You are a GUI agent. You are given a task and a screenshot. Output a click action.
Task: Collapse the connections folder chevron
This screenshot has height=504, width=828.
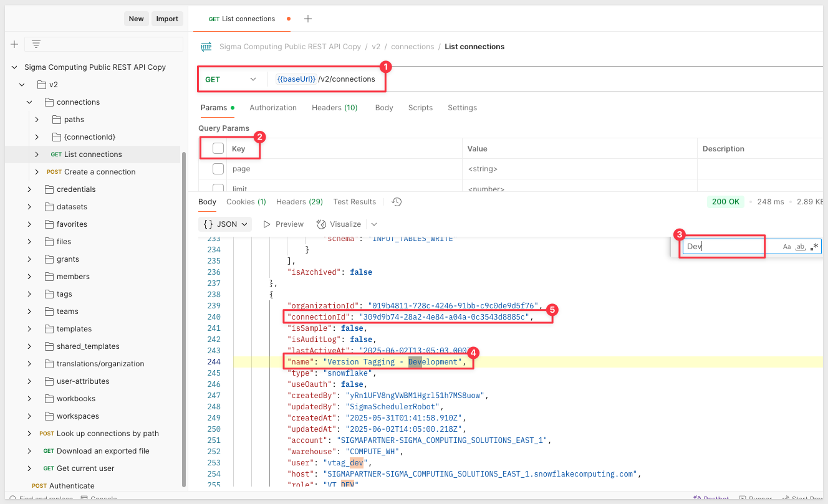point(29,102)
